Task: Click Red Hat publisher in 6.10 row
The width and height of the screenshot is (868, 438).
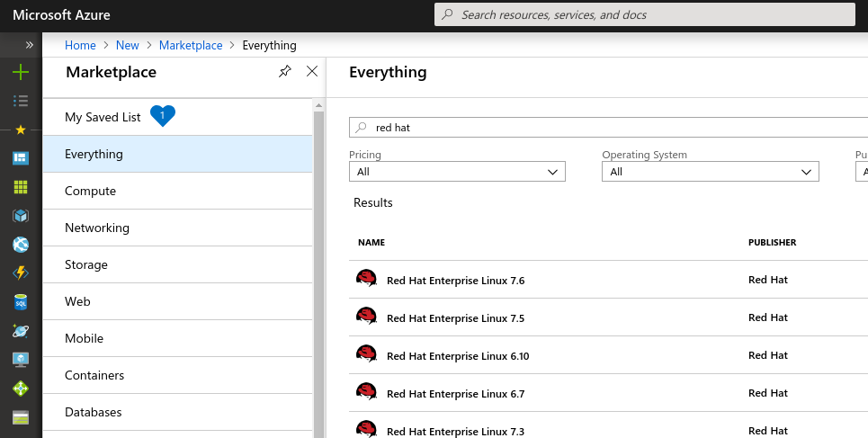Action: [768, 355]
